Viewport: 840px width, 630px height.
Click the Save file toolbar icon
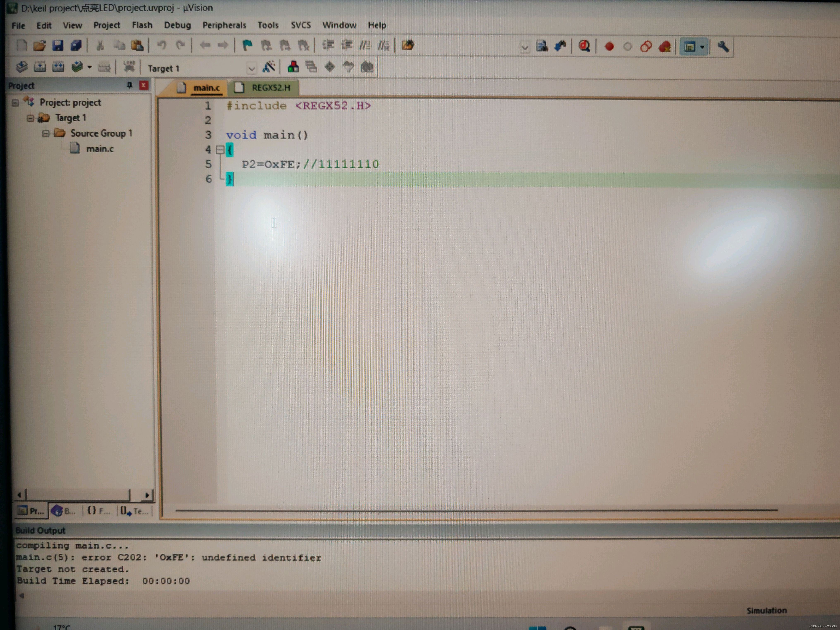coord(58,45)
